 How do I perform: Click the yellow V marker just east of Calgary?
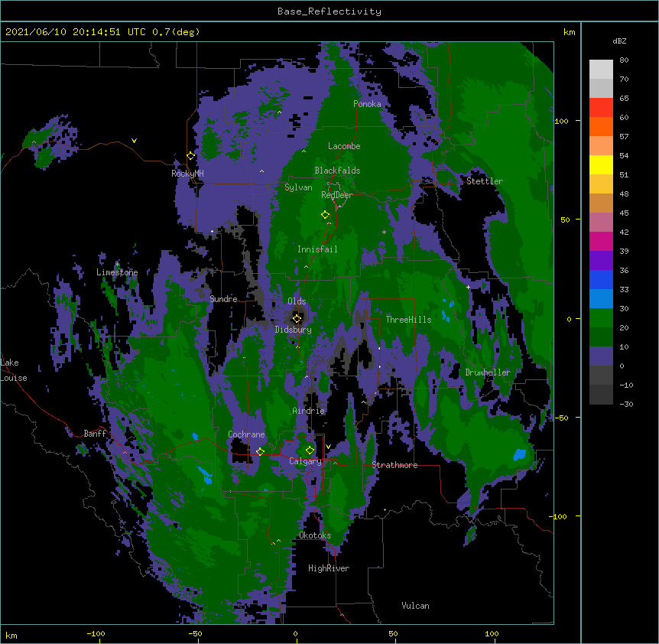328,447
